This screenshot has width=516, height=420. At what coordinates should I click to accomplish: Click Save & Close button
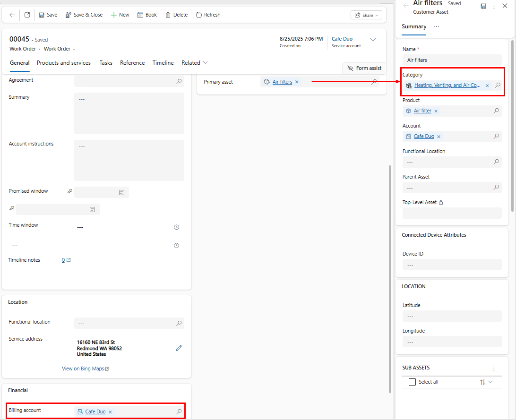point(84,15)
